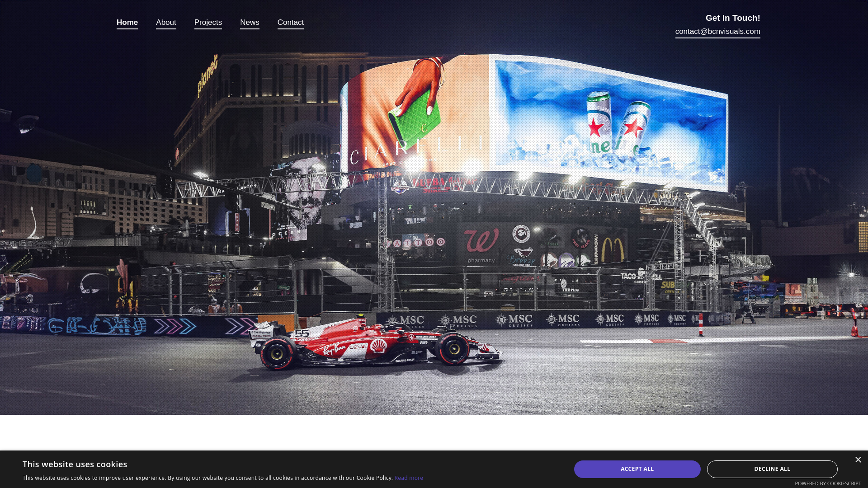This screenshot has width=868, height=488.
Task: Click the contact@bcnvisuals.com email link
Action: pyautogui.click(x=718, y=32)
